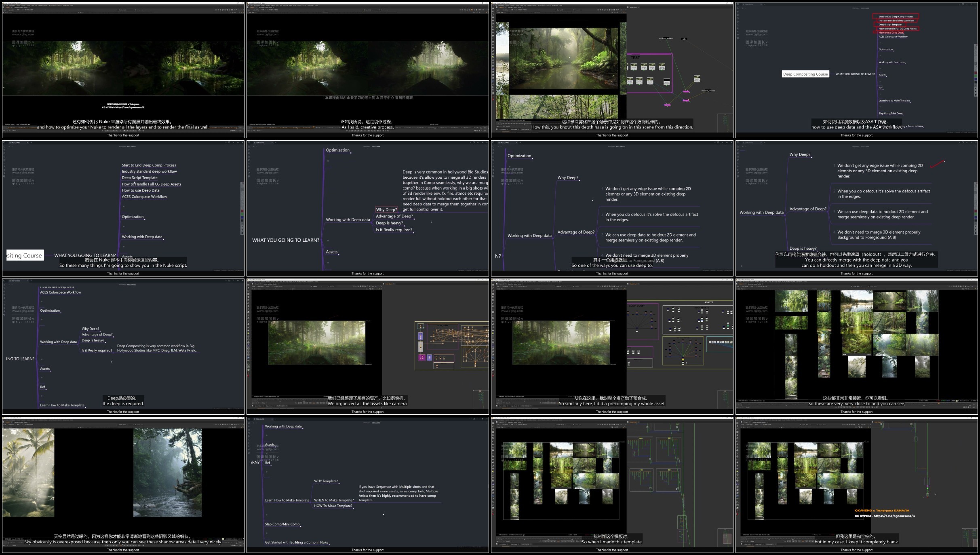The width and height of the screenshot is (980, 555).
Task: Click 'Start to End Deep Comp Process' boxed in red
Action: tap(896, 17)
